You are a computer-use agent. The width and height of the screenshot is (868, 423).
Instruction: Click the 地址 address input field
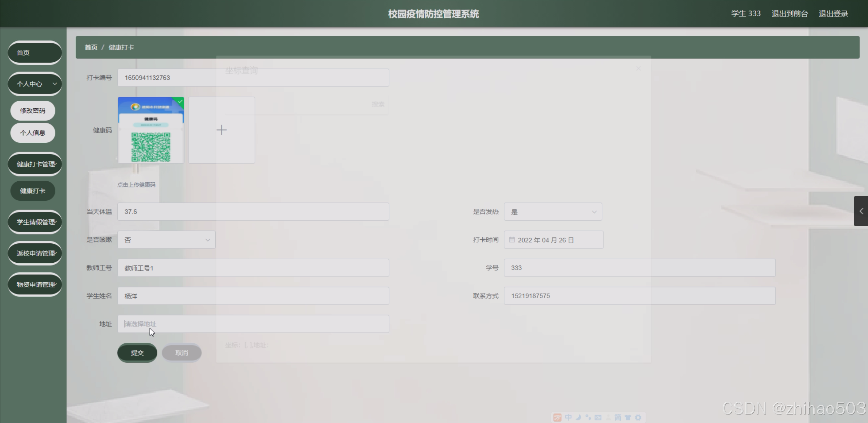coord(253,324)
